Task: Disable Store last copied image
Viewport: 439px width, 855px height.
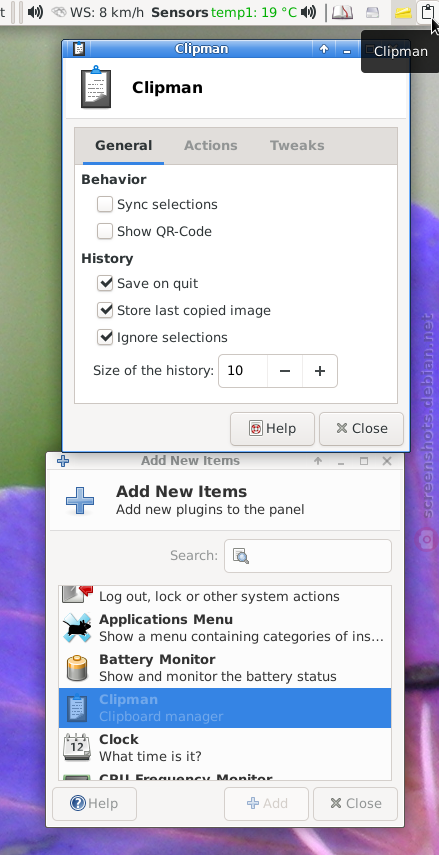Action: (105, 310)
